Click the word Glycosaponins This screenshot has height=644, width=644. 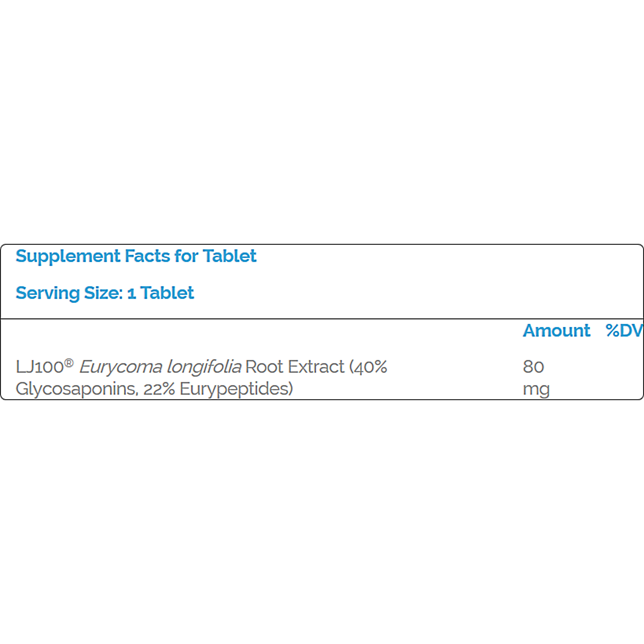coord(77,389)
